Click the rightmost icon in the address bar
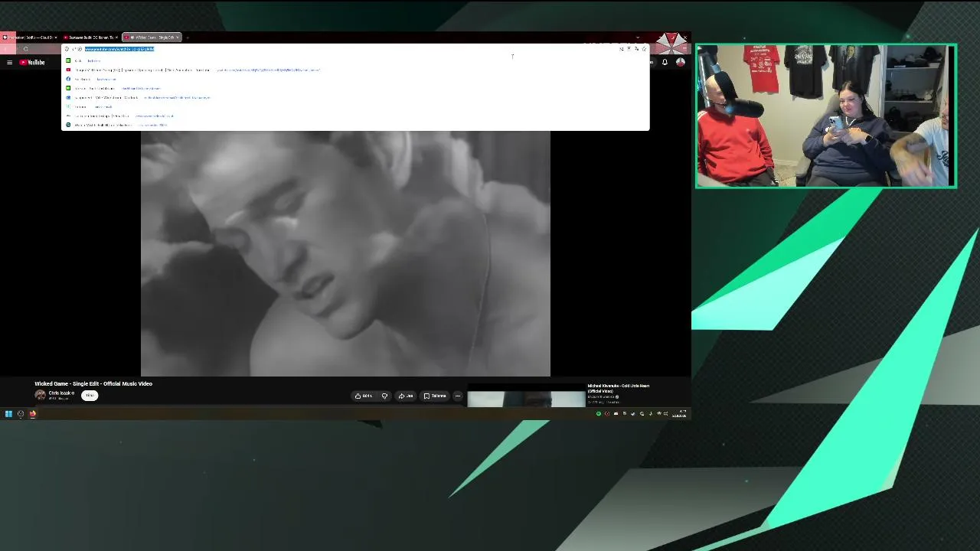The width and height of the screenshot is (980, 551). (644, 49)
